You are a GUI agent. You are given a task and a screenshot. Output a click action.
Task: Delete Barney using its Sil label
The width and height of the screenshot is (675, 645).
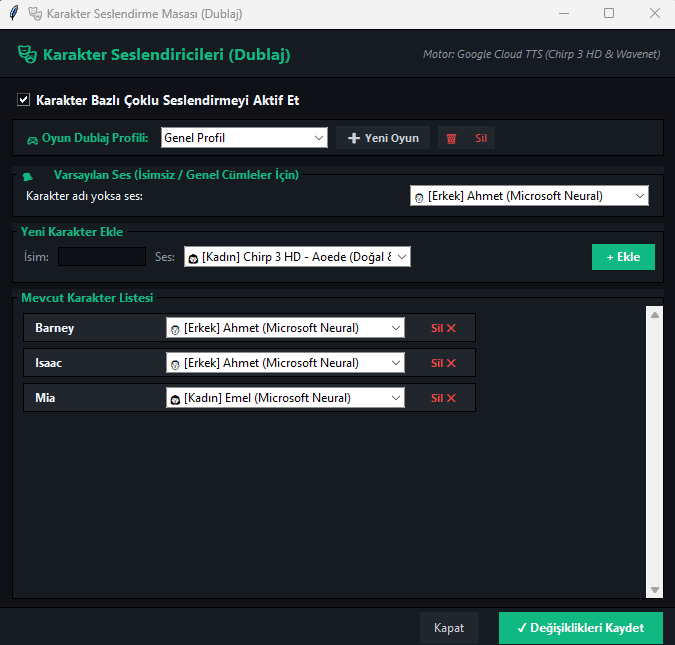pyautogui.click(x=437, y=328)
